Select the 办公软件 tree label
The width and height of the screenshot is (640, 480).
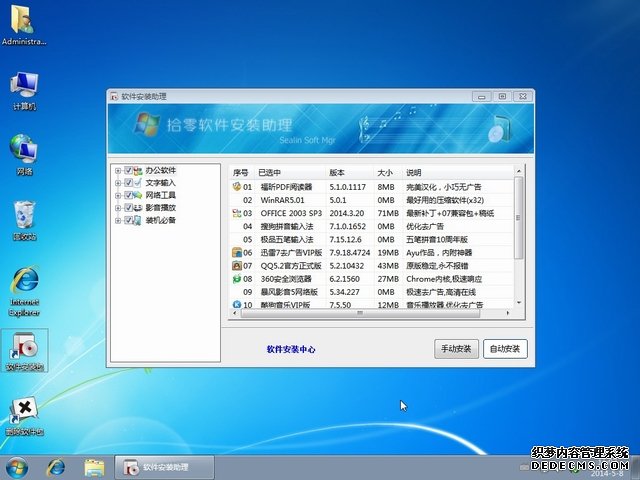coord(160,171)
